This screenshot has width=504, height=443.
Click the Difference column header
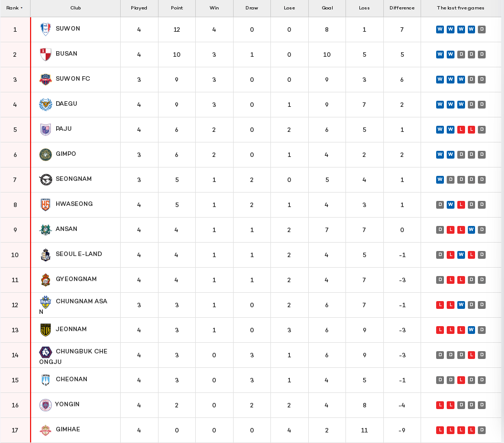(x=402, y=8)
